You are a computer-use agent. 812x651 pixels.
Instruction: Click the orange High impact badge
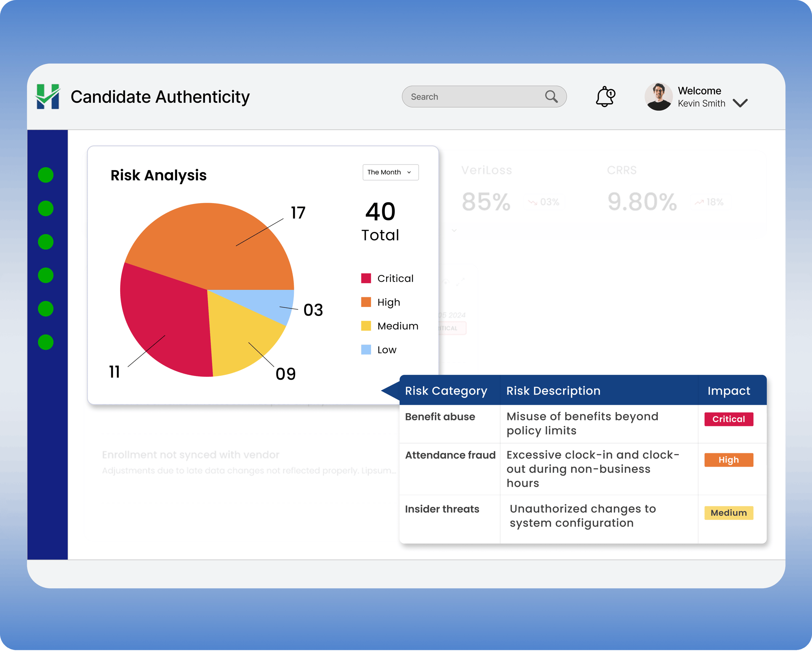728,460
